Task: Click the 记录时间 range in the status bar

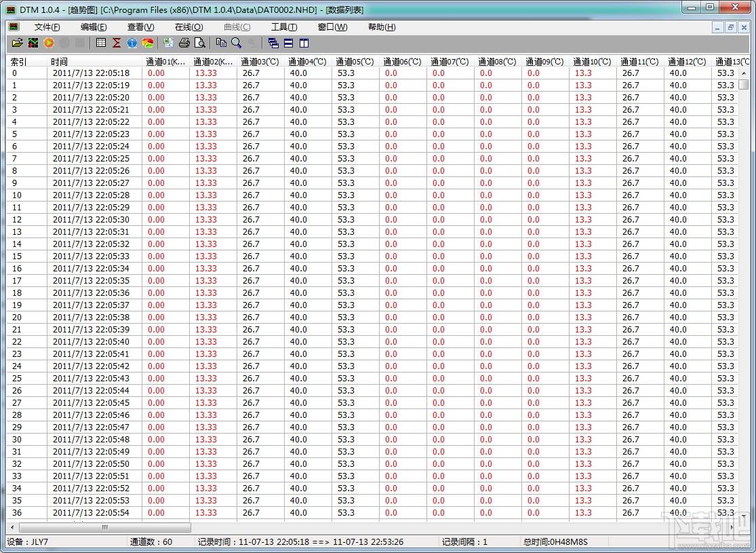Action: (x=300, y=542)
